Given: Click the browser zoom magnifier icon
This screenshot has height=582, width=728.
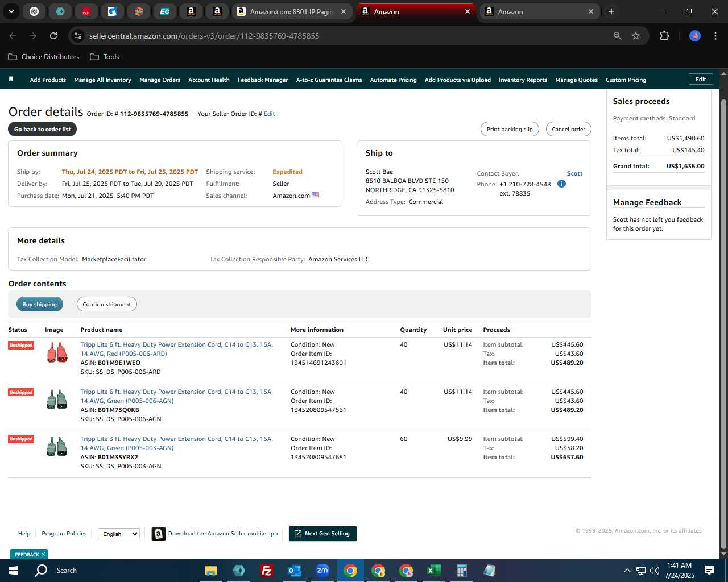Looking at the screenshot, I should pos(618,36).
